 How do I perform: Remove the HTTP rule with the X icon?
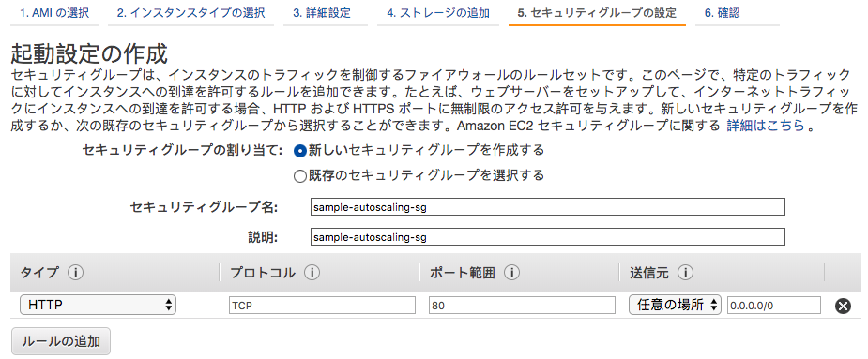point(843,306)
